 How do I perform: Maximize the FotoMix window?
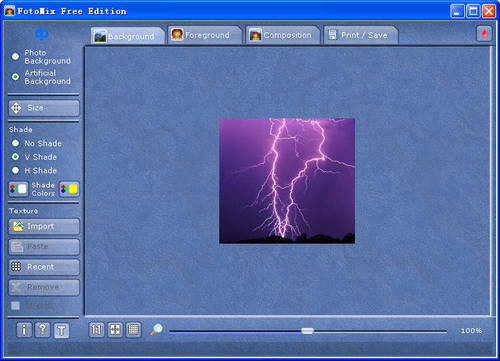click(x=473, y=11)
